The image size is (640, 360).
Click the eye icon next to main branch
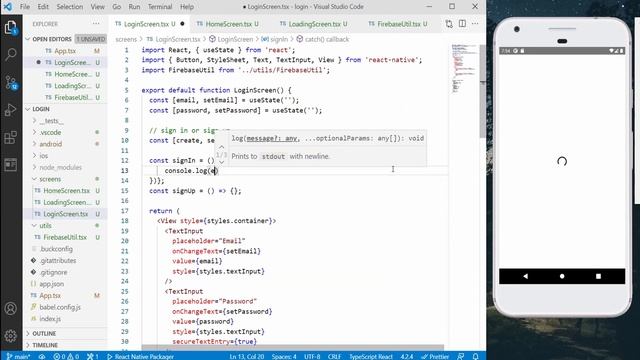click(42, 356)
